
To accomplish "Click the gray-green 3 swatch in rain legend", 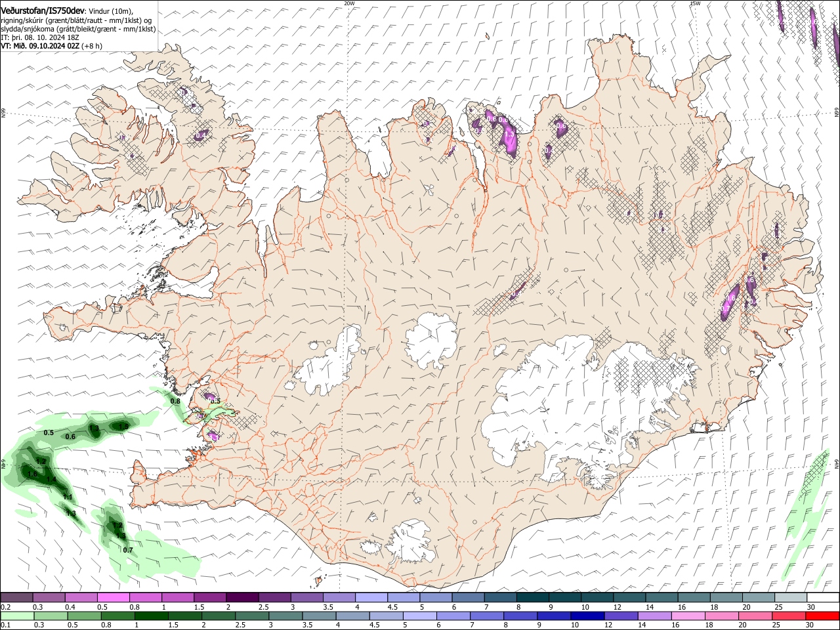I will click(x=285, y=616).
